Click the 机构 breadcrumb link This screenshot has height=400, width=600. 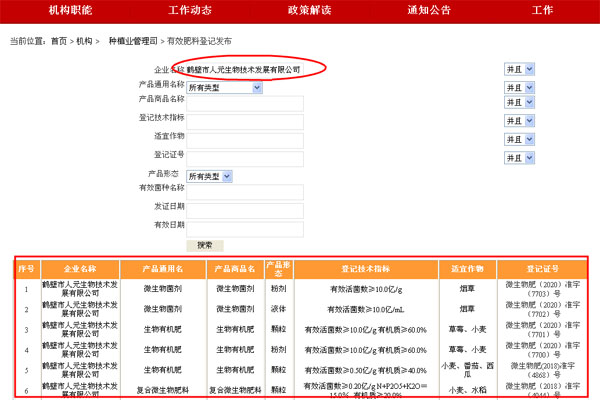(x=84, y=41)
